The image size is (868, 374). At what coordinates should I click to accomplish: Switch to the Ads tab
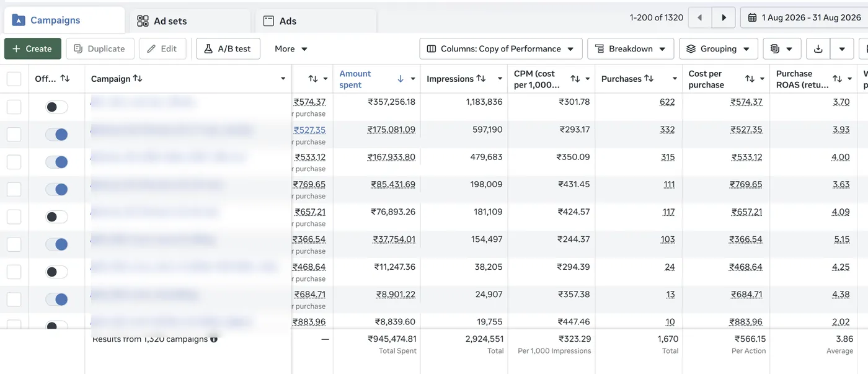(316, 21)
